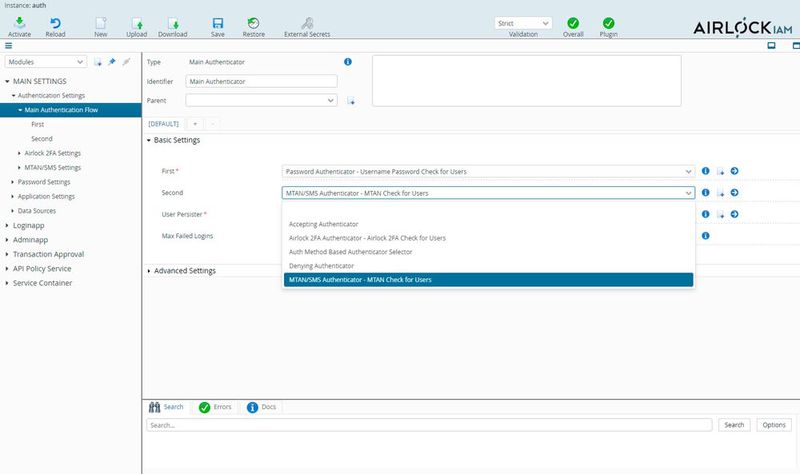The width and height of the screenshot is (800, 474).
Task: Click the Options button
Action: [x=774, y=425]
